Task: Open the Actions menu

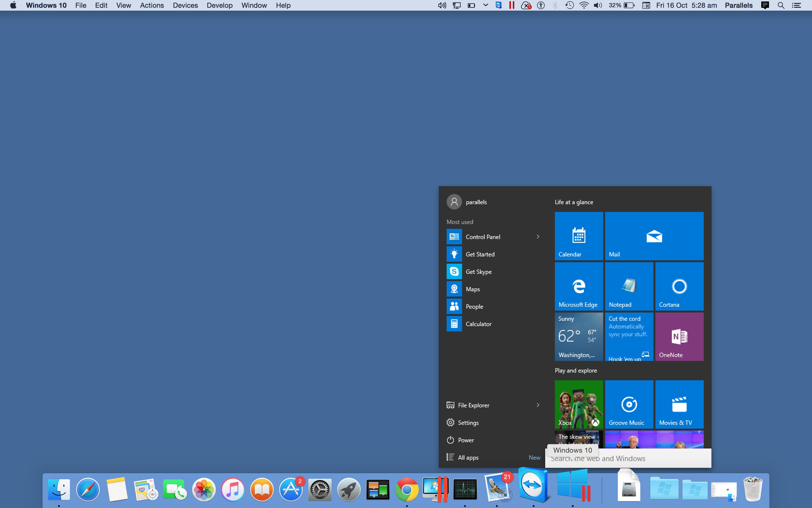Action: (152, 5)
